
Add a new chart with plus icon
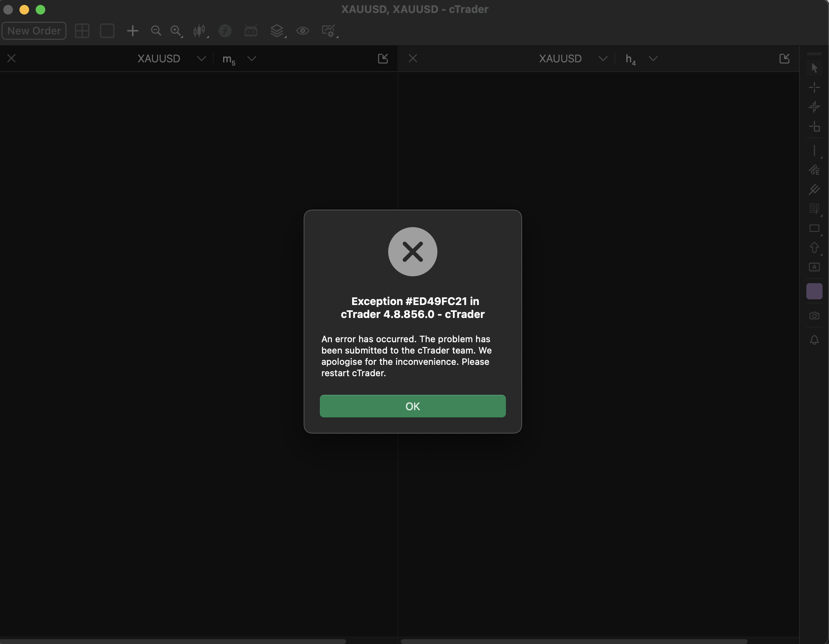(x=132, y=31)
